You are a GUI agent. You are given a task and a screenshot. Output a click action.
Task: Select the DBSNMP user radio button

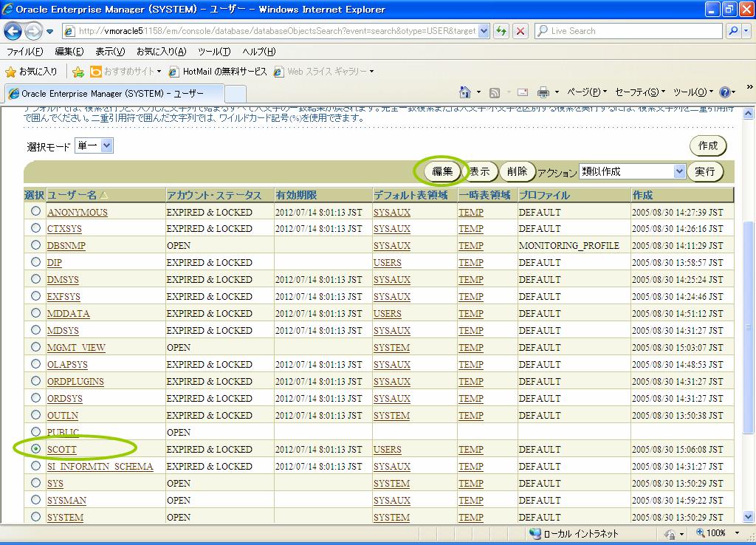(x=35, y=244)
